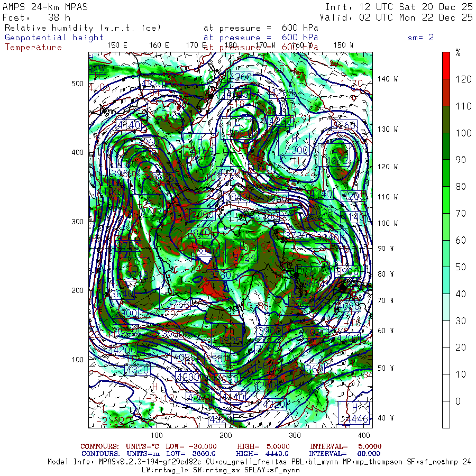
Task: Click the '140 W' longitude label
Action: (x=387, y=79)
